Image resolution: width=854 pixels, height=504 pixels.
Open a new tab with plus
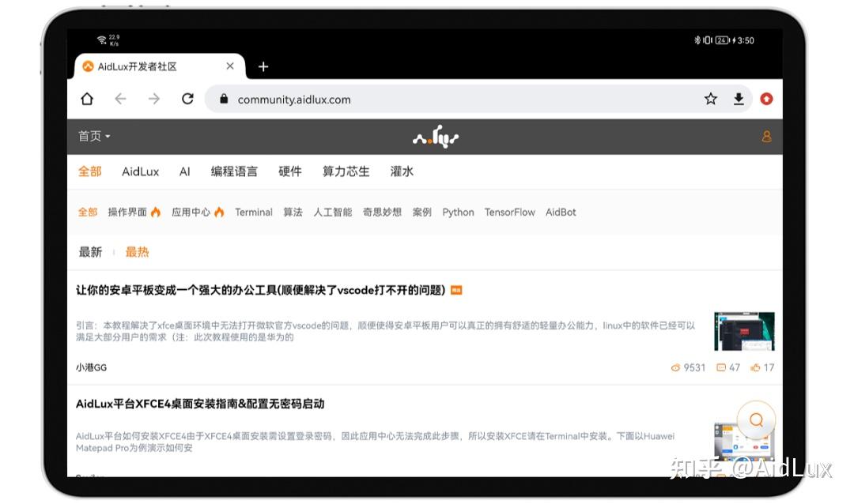pyautogui.click(x=263, y=66)
